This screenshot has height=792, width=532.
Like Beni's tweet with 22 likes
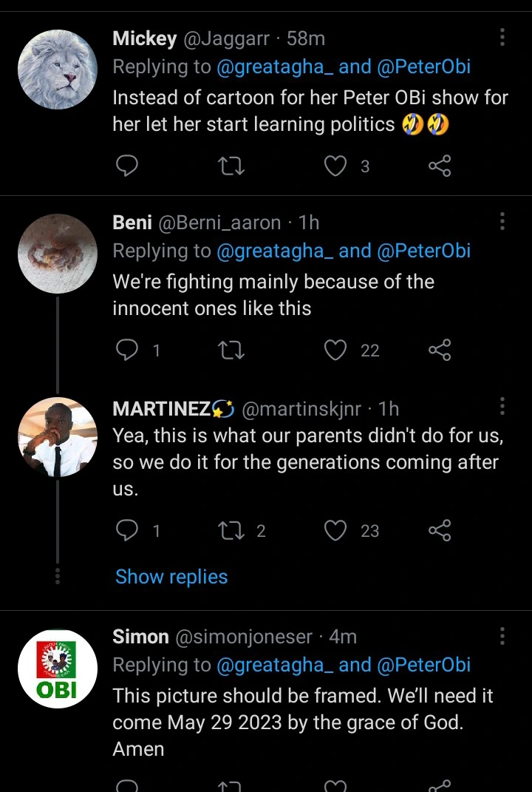pos(336,350)
